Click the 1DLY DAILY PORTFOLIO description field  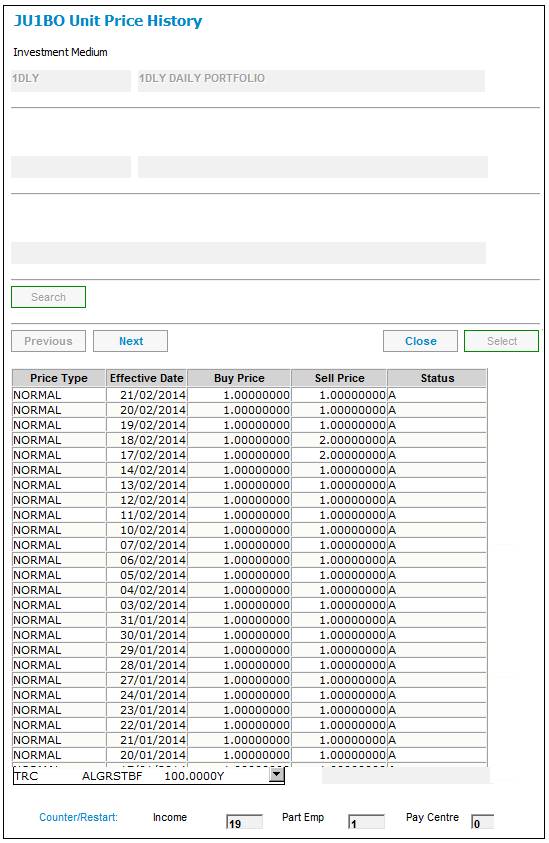(x=311, y=81)
